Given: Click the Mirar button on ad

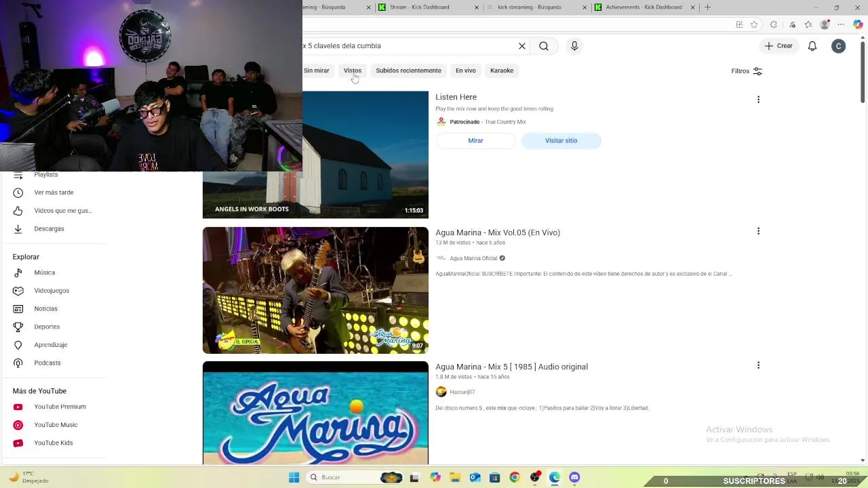Looking at the screenshot, I should (475, 140).
